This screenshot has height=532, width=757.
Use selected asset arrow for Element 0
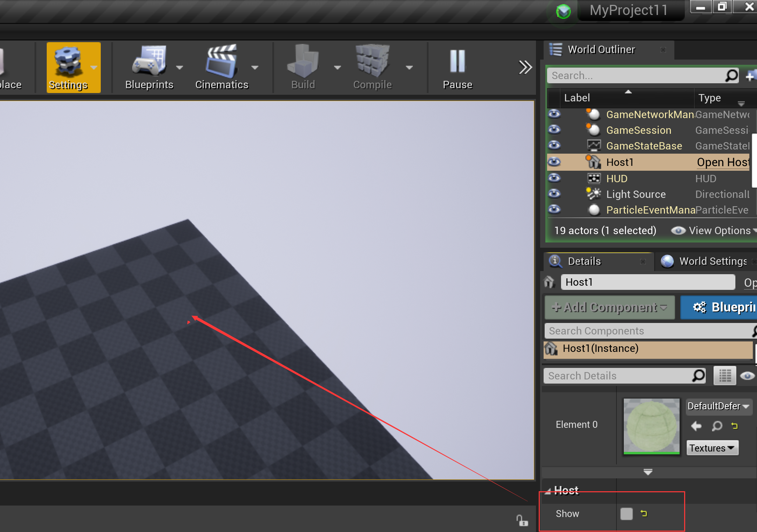point(696,426)
